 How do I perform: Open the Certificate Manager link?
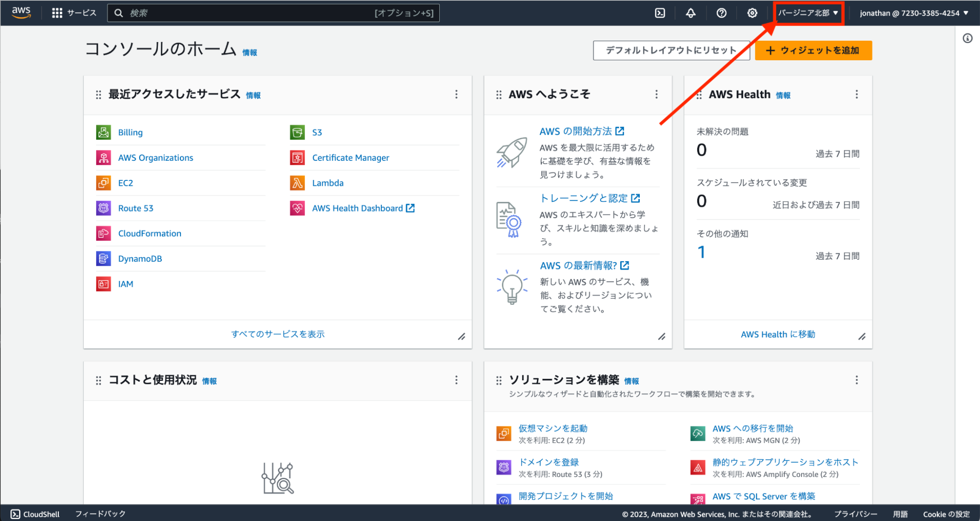351,157
